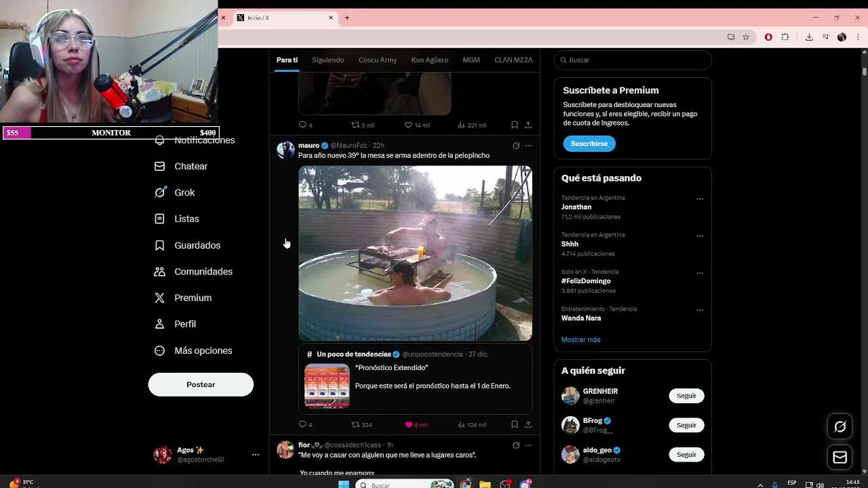Open the Chrome three-dot menu

[x=858, y=37]
